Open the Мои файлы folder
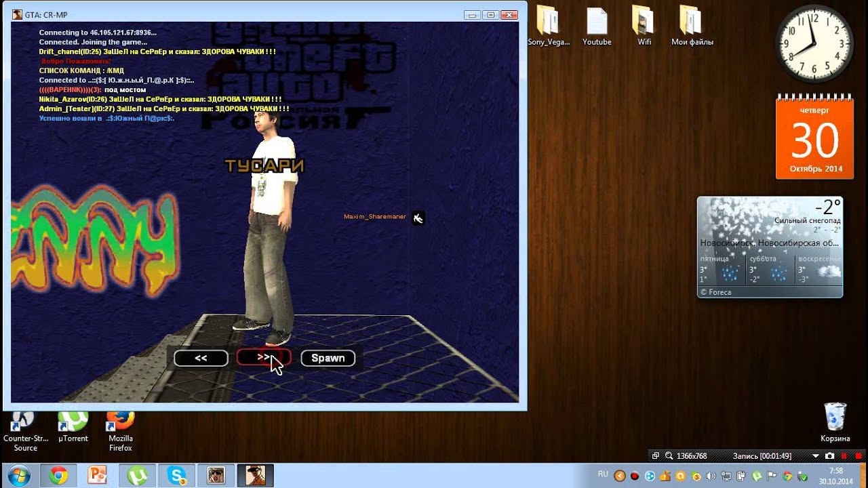The height and width of the screenshot is (488, 868). pyautogui.click(x=692, y=26)
